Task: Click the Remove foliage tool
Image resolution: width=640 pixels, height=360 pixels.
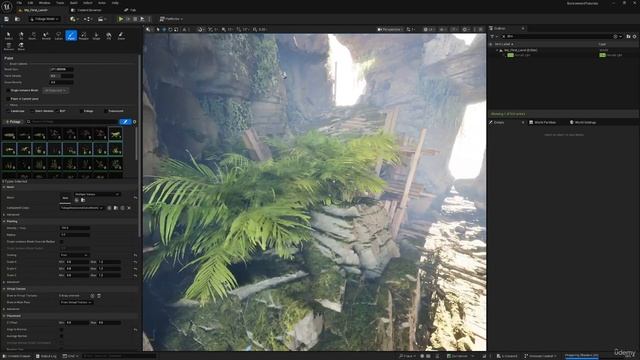Action: (9, 47)
